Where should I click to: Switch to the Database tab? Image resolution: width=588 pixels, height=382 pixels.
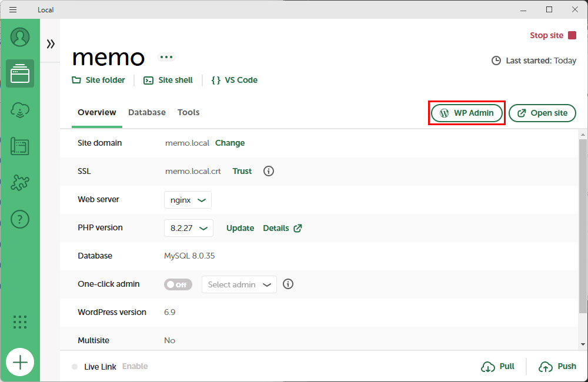click(146, 112)
